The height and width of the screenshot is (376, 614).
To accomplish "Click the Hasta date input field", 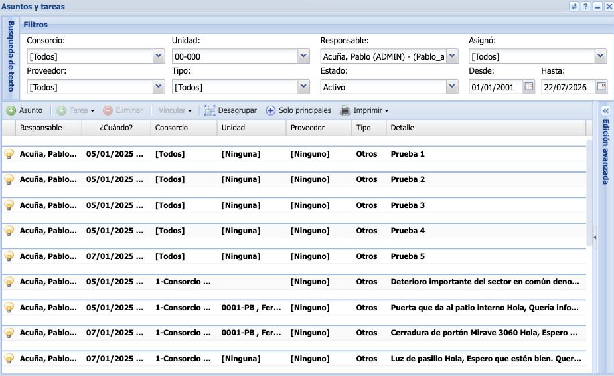I will coord(568,87).
